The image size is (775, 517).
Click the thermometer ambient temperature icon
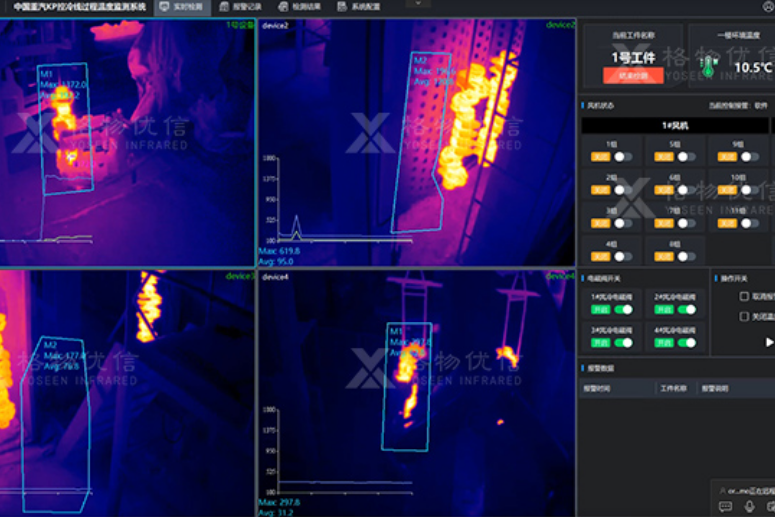(x=708, y=67)
